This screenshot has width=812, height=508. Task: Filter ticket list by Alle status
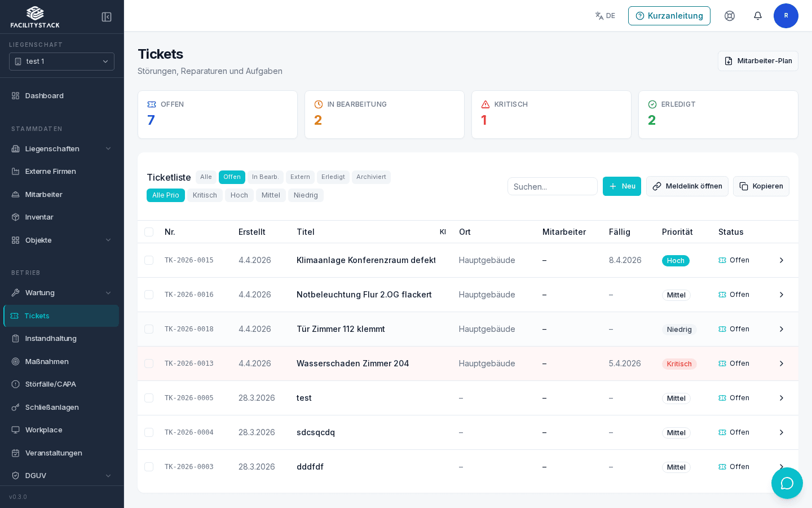206,177
